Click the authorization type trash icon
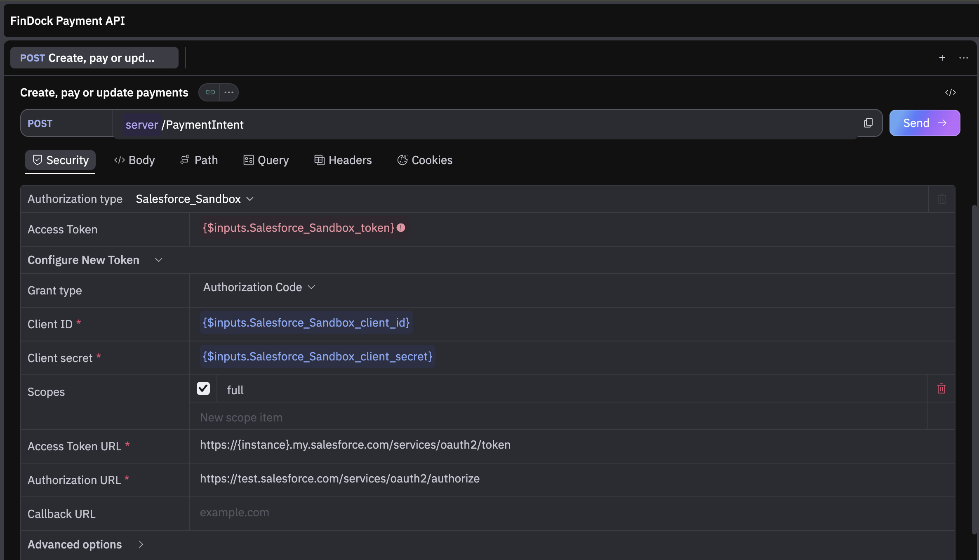 click(x=941, y=199)
